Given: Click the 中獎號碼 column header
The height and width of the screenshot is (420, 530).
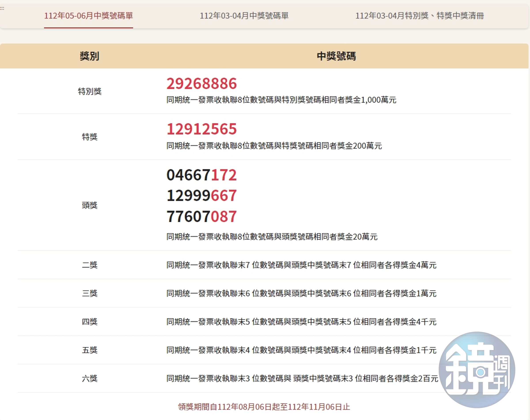Looking at the screenshot, I should (336, 56).
